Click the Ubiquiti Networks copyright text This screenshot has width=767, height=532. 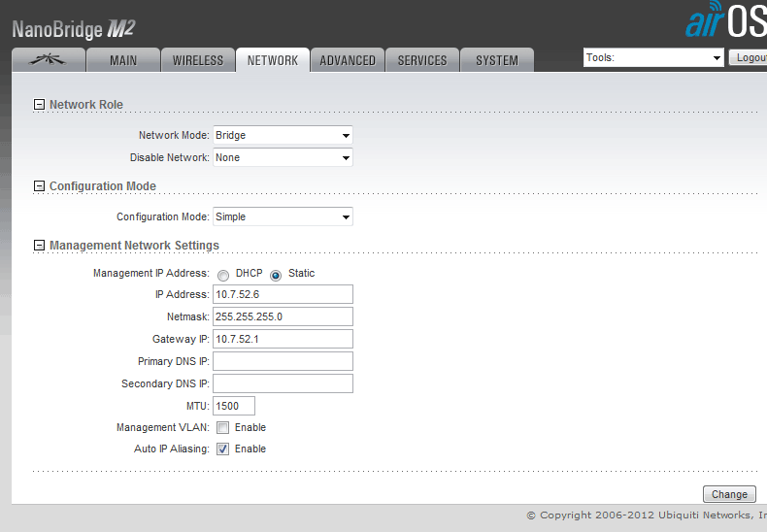pos(647,515)
